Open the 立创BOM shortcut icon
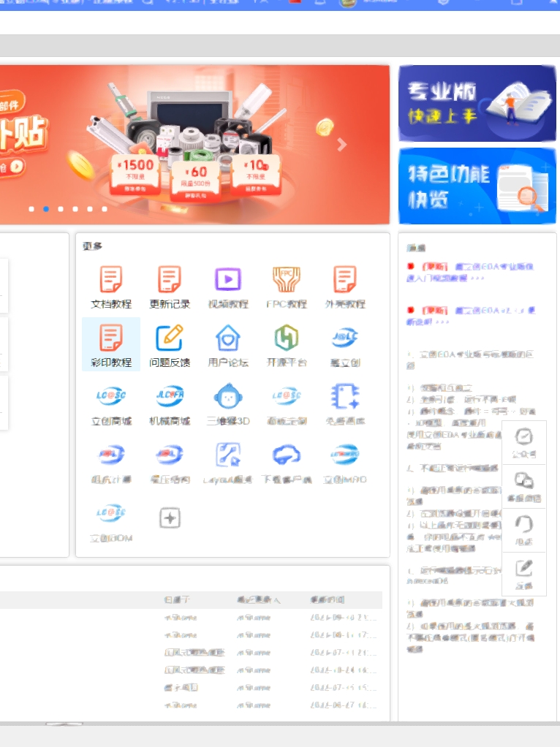 click(111, 513)
